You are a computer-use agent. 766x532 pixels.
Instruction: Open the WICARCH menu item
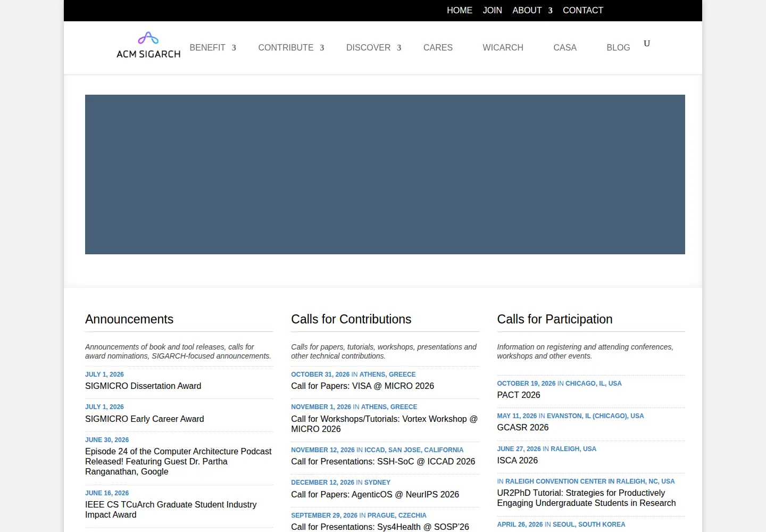point(503,47)
